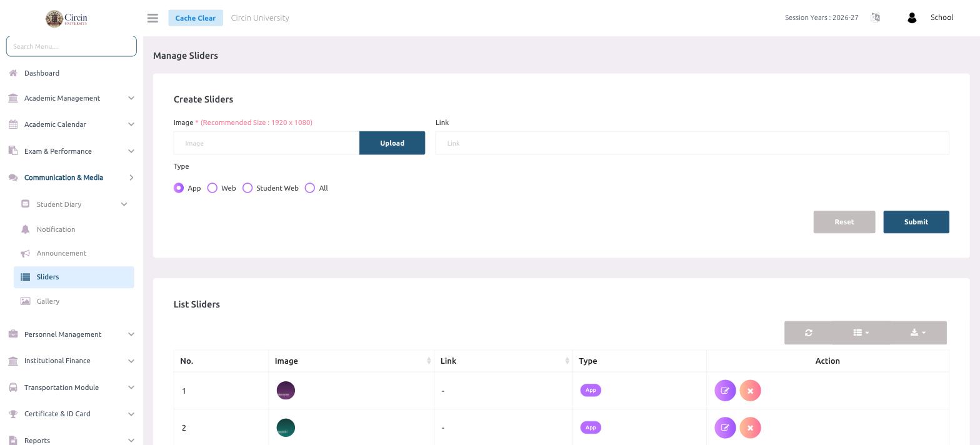Expand Academic Management chevron
The height and width of the screenshot is (445, 980).
pyautogui.click(x=131, y=98)
